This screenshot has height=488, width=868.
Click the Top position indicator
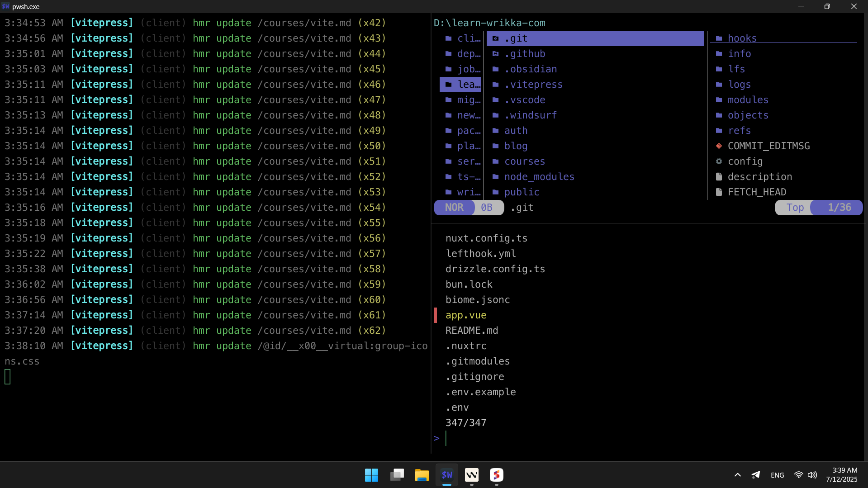[794, 208]
